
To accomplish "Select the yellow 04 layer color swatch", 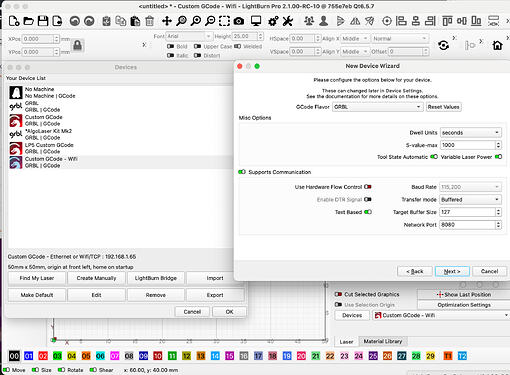I will pyautogui.click(x=71, y=356).
